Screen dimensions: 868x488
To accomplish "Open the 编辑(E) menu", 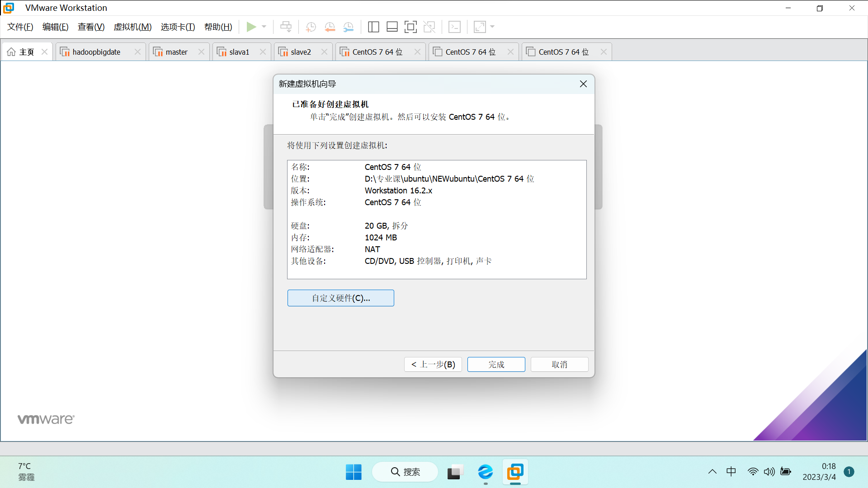I will (55, 27).
